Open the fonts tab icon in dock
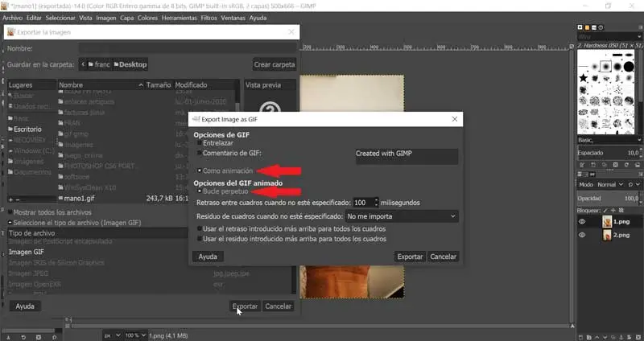Image resolution: width=644 pixels, height=341 pixels. [x=594, y=27]
